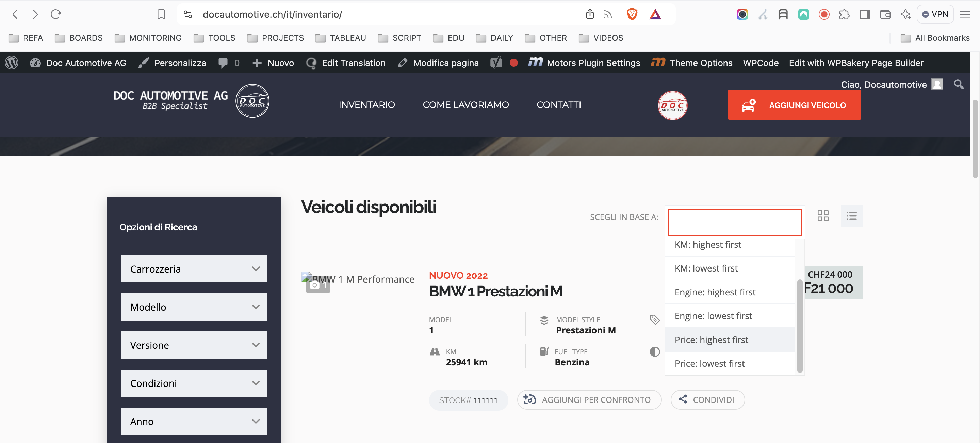Screen dimensions: 980x443
Task: Expand the Versione dropdown
Action: 194,345
